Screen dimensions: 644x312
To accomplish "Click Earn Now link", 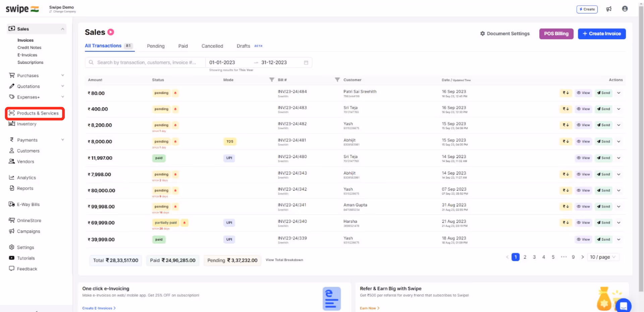I will pos(369,308).
